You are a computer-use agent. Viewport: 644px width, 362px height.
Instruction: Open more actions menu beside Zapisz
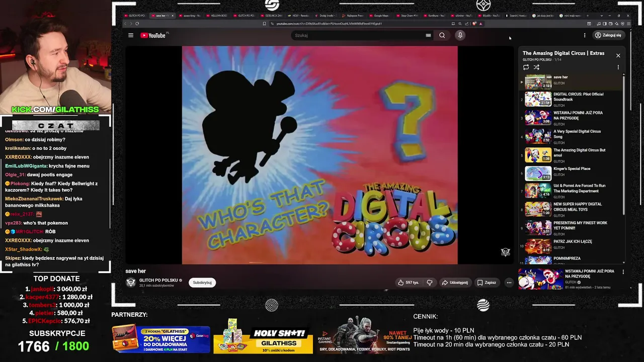tap(509, 283)
